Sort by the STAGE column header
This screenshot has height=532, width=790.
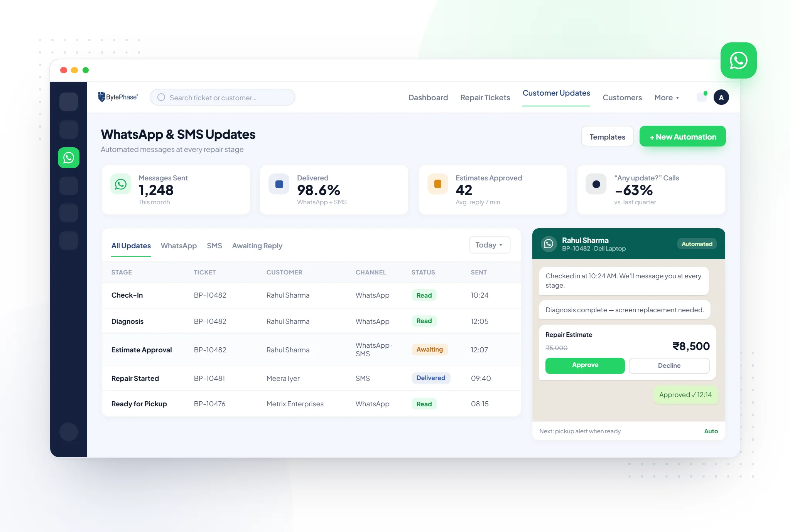point(122,272)
